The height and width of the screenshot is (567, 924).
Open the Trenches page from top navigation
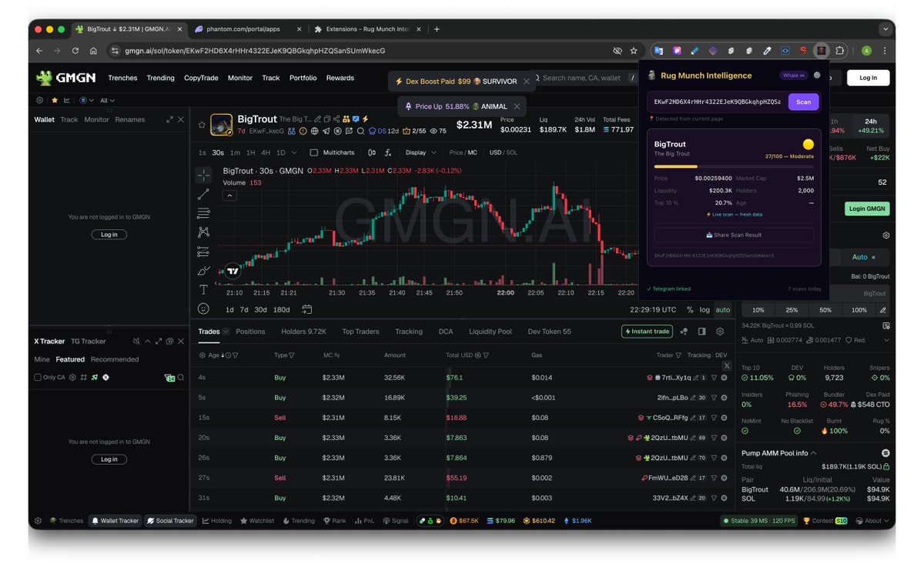point(122,78)
